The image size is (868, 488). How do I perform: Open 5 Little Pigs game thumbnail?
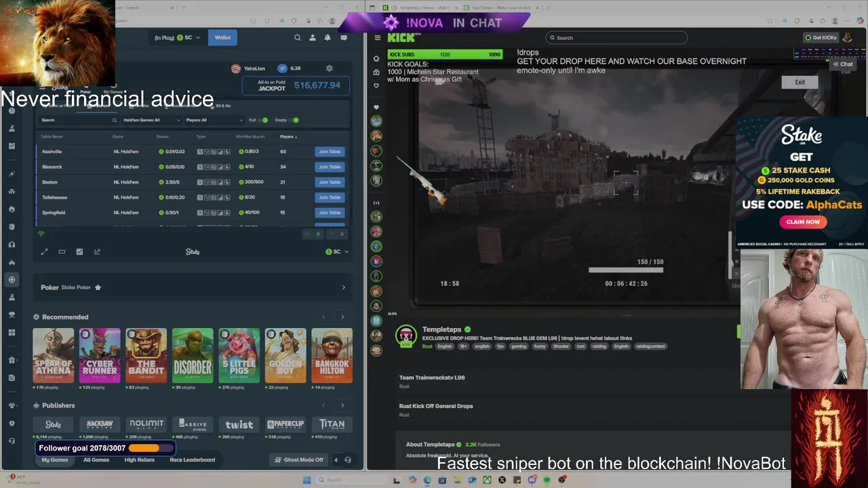(239, 356)
